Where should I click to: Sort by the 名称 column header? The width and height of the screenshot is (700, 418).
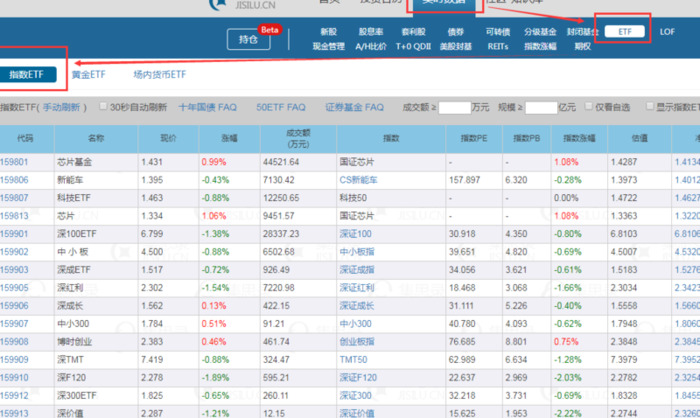[x=96, y=138]
